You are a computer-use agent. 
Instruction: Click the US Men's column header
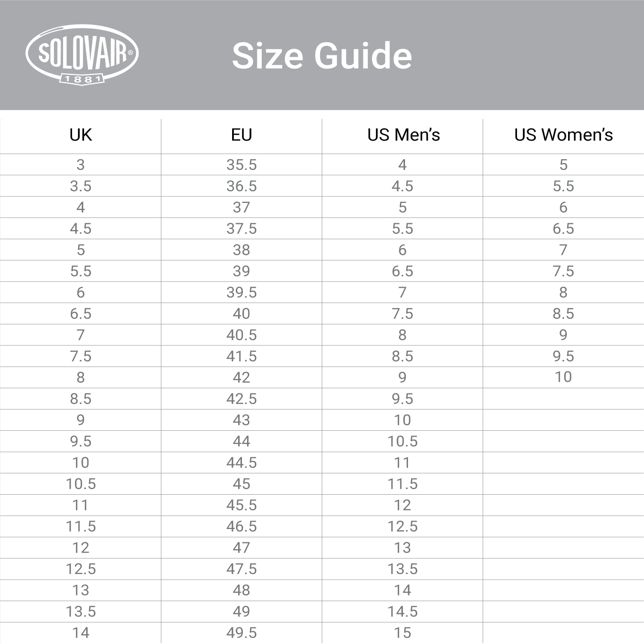(x=403, y=135)
